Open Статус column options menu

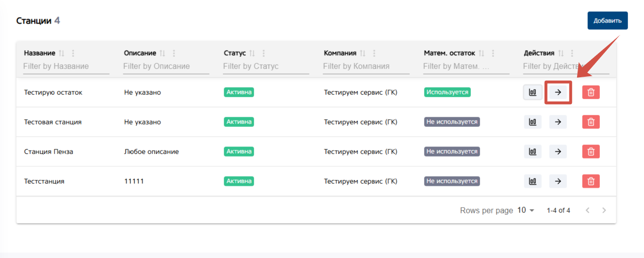pyautogui.click(x=264, y=53)
